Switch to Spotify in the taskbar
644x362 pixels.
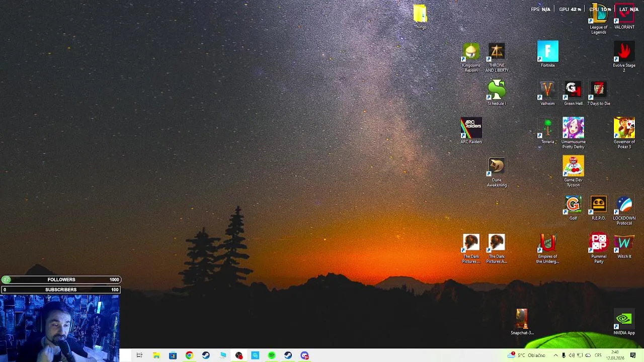pos(272,355)
